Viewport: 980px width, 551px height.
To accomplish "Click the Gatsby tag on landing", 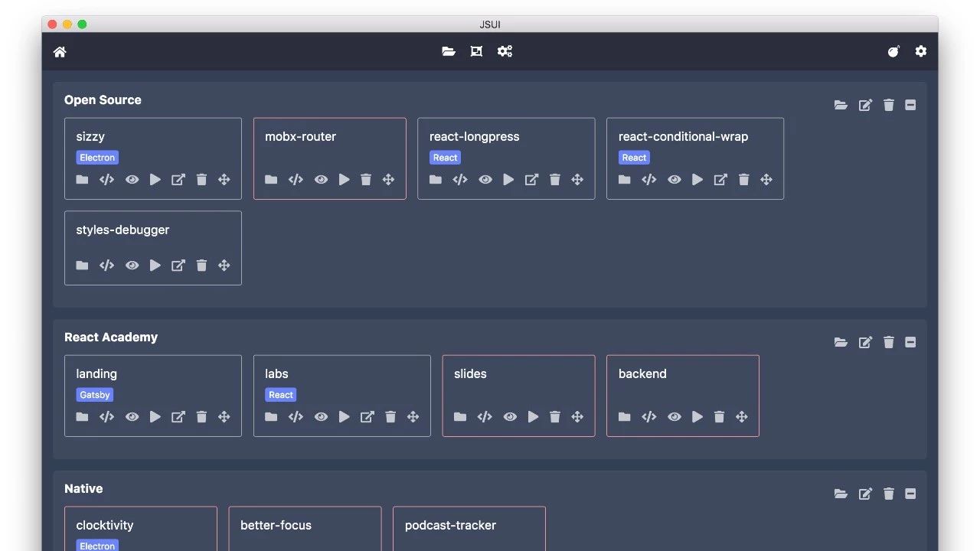I will [x=95, y=395].
